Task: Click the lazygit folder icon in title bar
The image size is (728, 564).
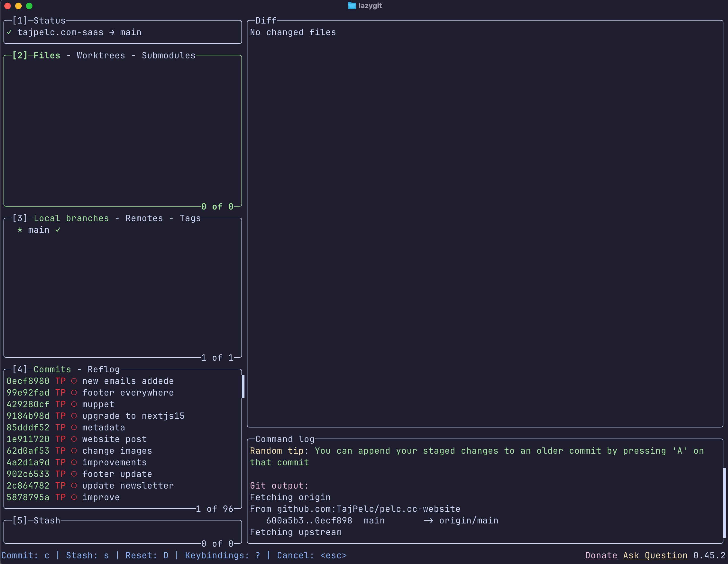Action: [352, 6]
